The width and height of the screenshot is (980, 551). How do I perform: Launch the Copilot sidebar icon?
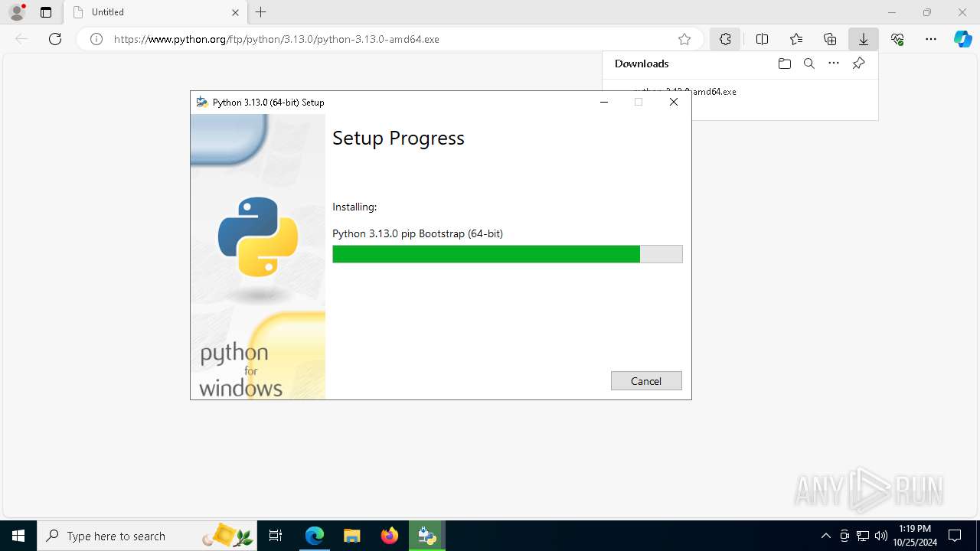962,39
